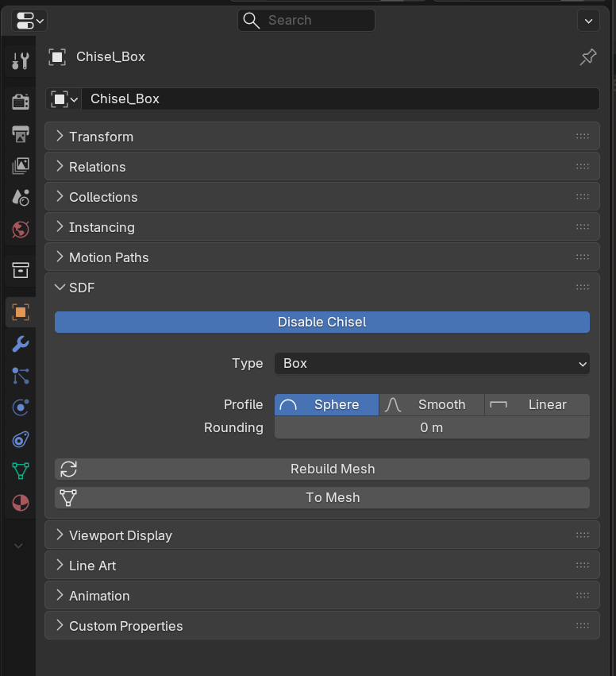
Task: Open the Scene properties tab
Action: pyautogui.click(x=20, y=199)
